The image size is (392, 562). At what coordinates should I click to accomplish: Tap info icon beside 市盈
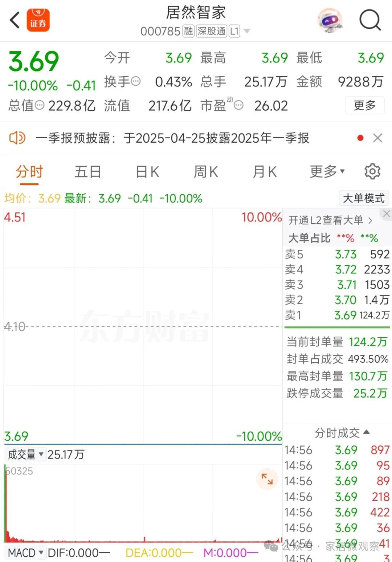pyautogui.click(x=239, y=106)
